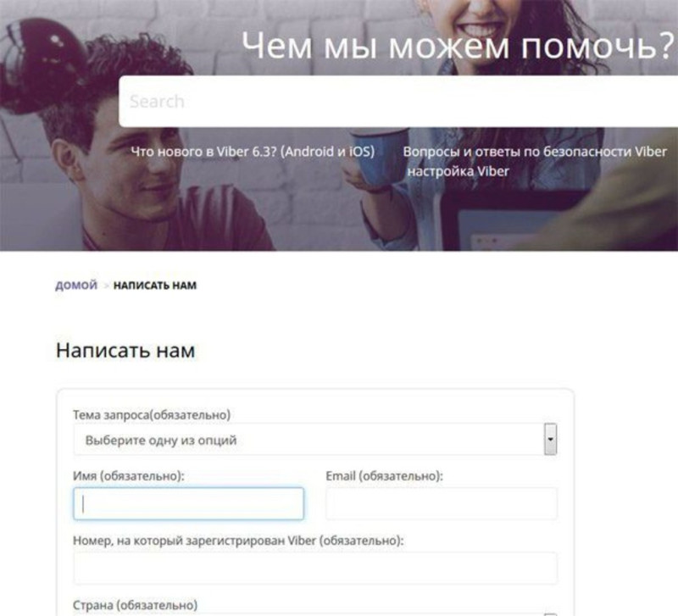The height and width of the screenshot is (616, 678).
Task: Click the Viber phone number field
Action: pos(315,568)
